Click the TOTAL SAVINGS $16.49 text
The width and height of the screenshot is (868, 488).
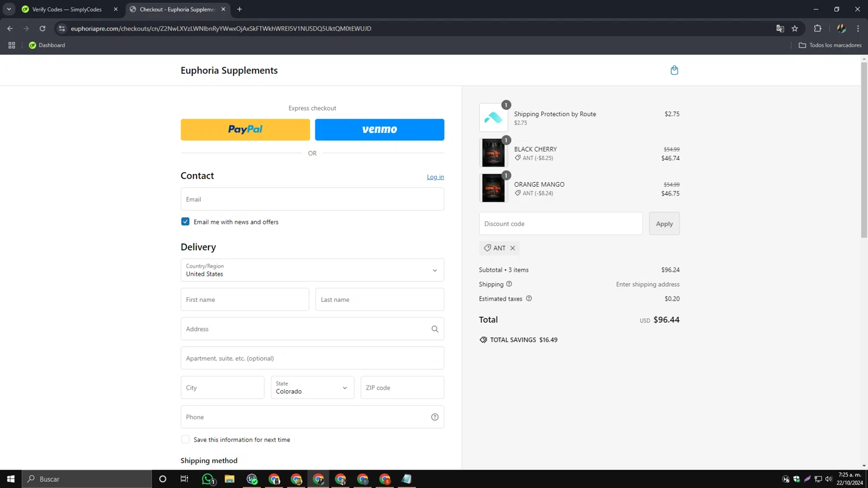pos(524,340)
